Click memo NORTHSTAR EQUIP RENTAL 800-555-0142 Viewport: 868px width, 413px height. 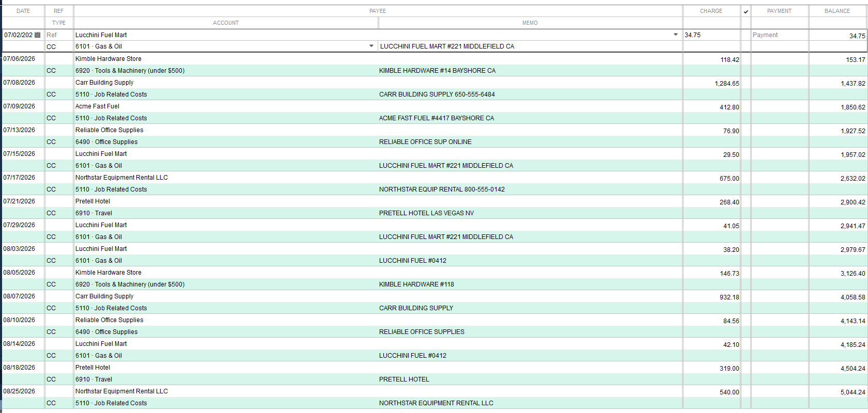[442, 189]
